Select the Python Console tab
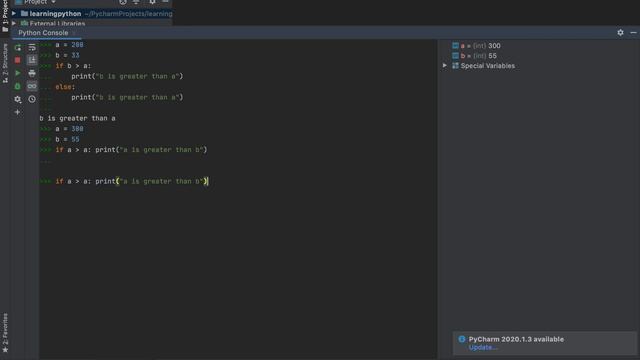 pyautogui.click(x=43, y=33)
